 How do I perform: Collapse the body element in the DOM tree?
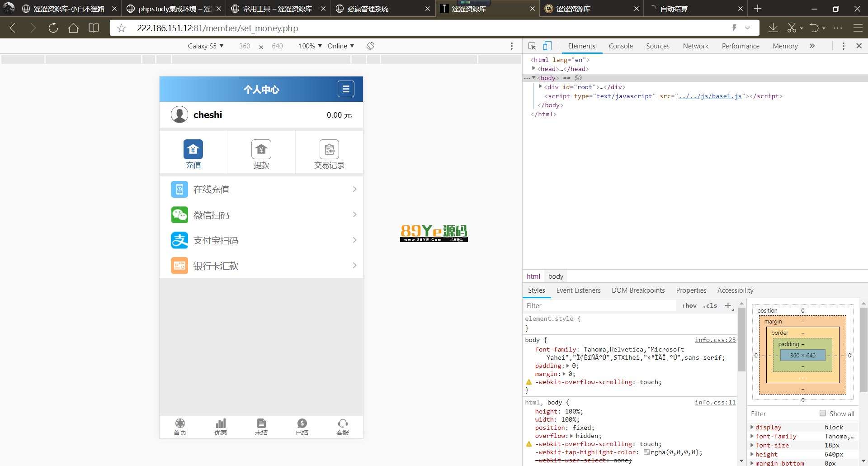[534, 78]
